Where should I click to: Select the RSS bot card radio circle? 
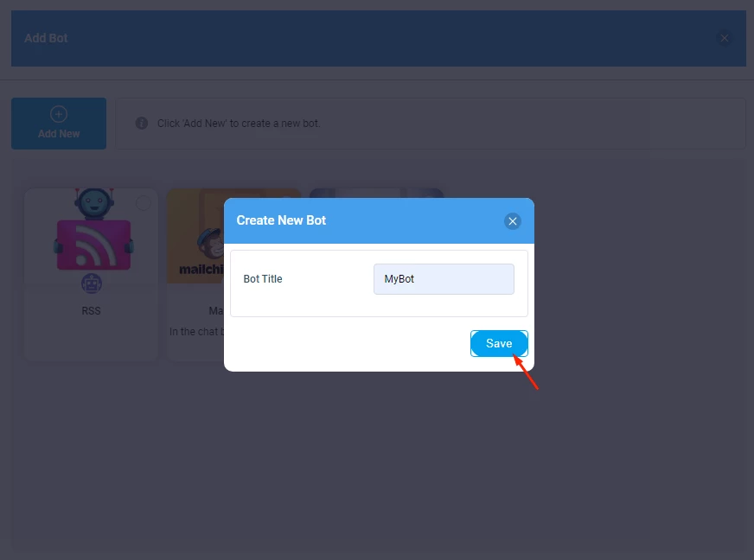click(x=144, y=203)
